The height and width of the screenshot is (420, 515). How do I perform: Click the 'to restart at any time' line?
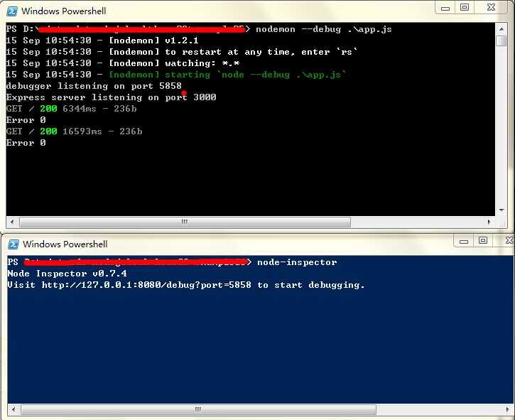pyautogui.click(x=182, y=52)
